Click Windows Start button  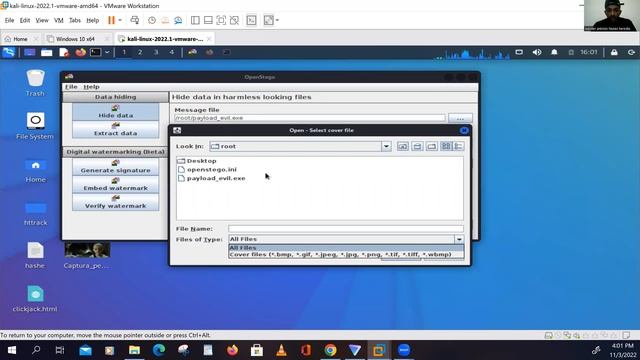[x=11, y=350]
